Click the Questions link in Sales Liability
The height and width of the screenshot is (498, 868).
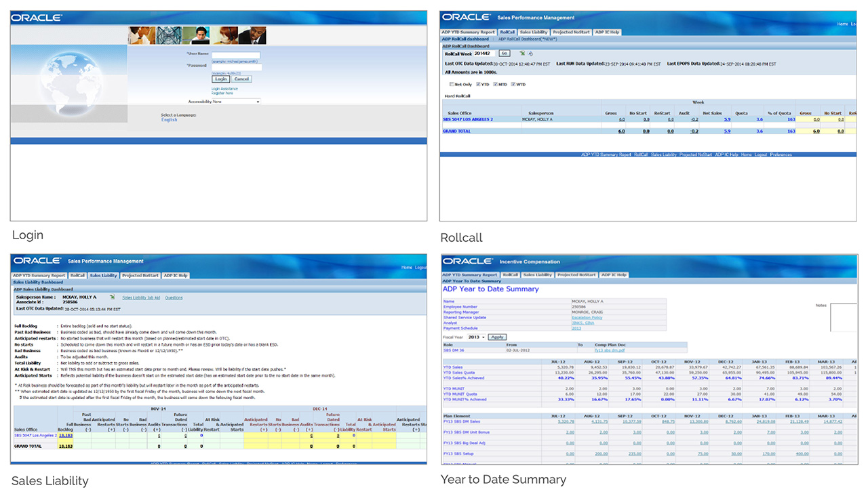(x=174, y=297)
